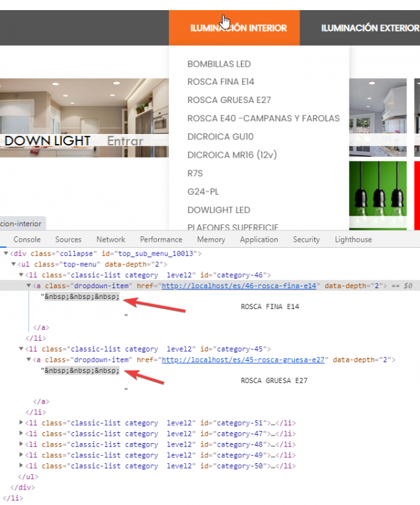Go to ROSCA E40 -CAMPANAS Y FAROLAS

click(263, 119)
